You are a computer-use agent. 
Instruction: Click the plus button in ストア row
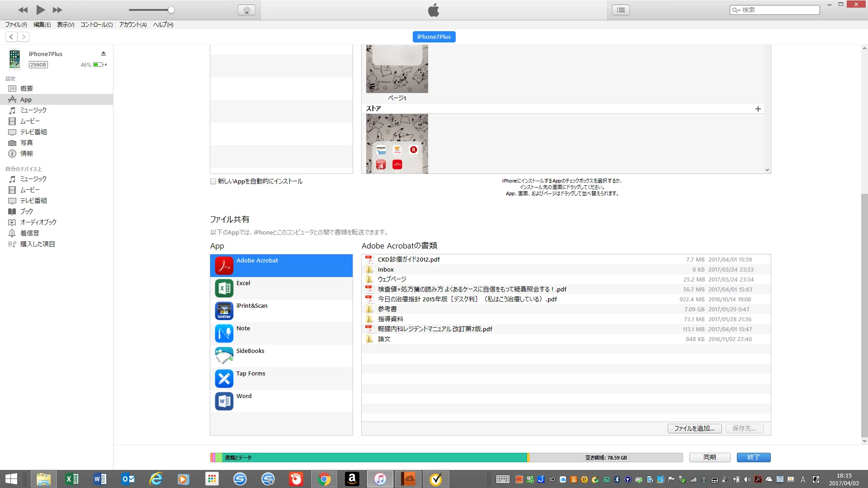758,109
